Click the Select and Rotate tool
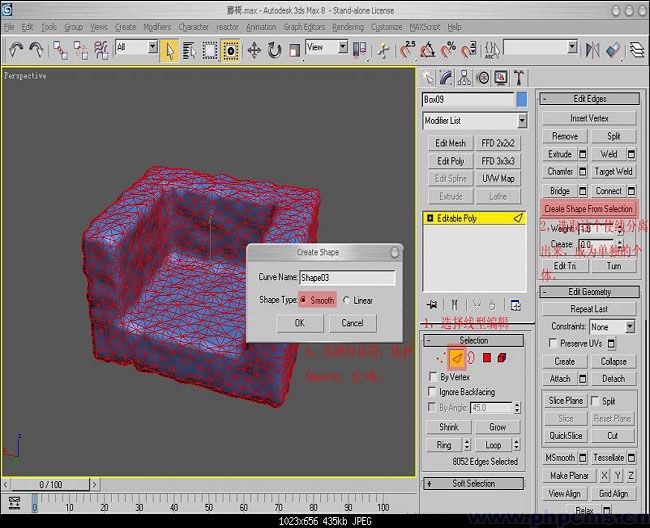The width and height of the screenshot is (650, 528). (273, 49)
